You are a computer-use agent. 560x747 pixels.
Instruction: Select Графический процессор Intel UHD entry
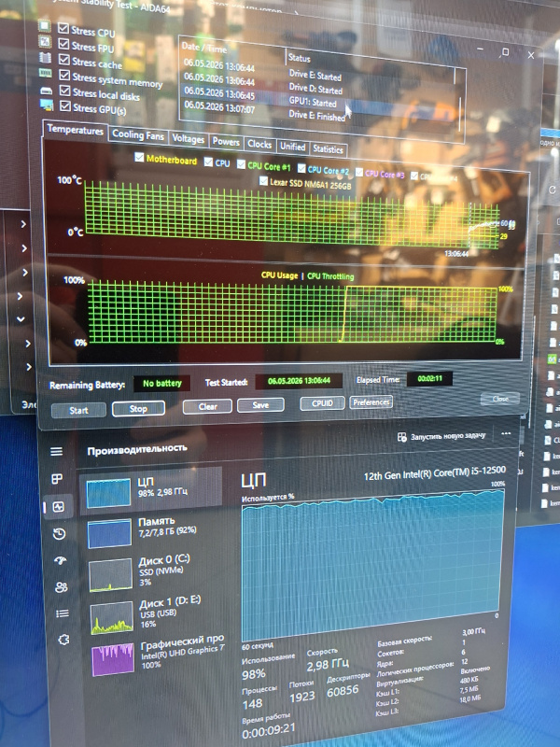tap(157, 656)
